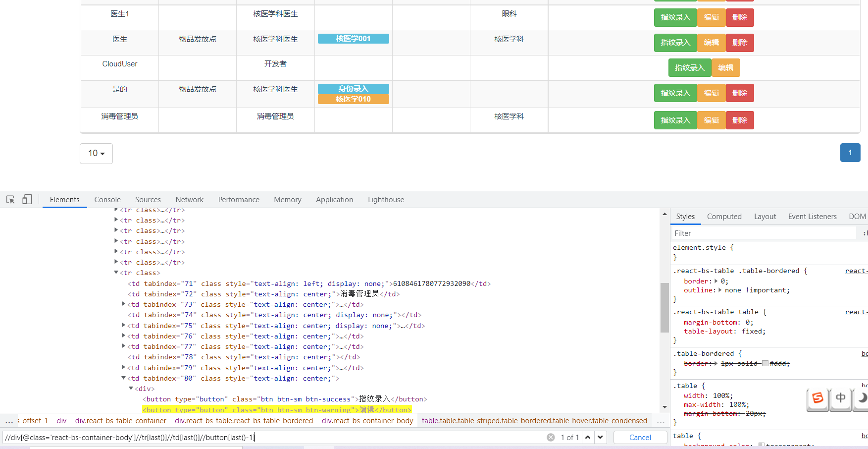Open the Application tab
Viewport: 868px width, 449px height.
point(335,200)
